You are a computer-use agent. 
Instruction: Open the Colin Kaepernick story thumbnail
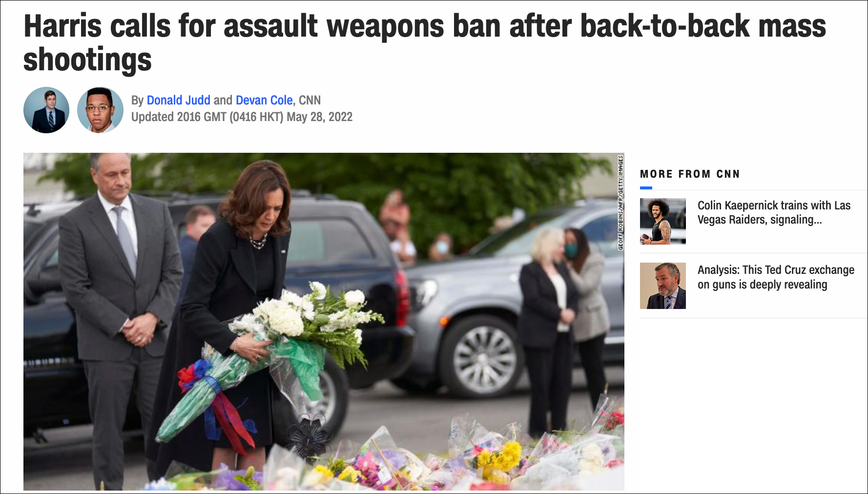(662, 221)
